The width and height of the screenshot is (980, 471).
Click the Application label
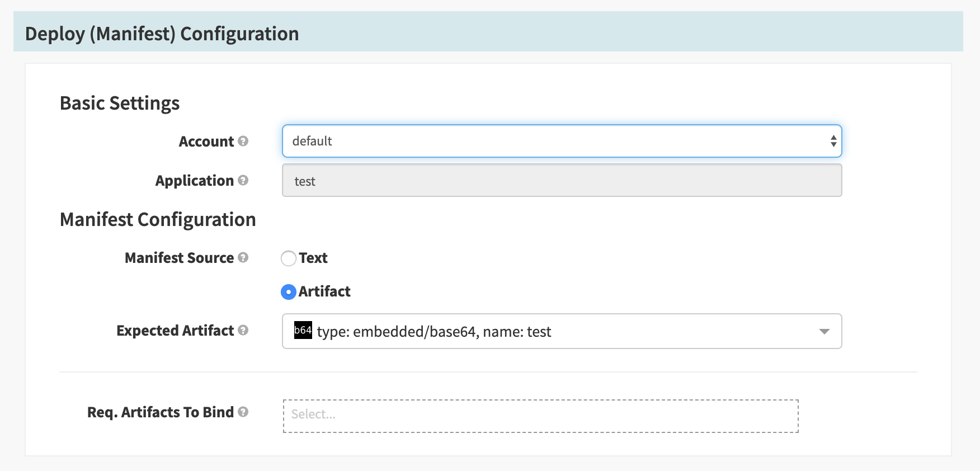click(195, 181)
